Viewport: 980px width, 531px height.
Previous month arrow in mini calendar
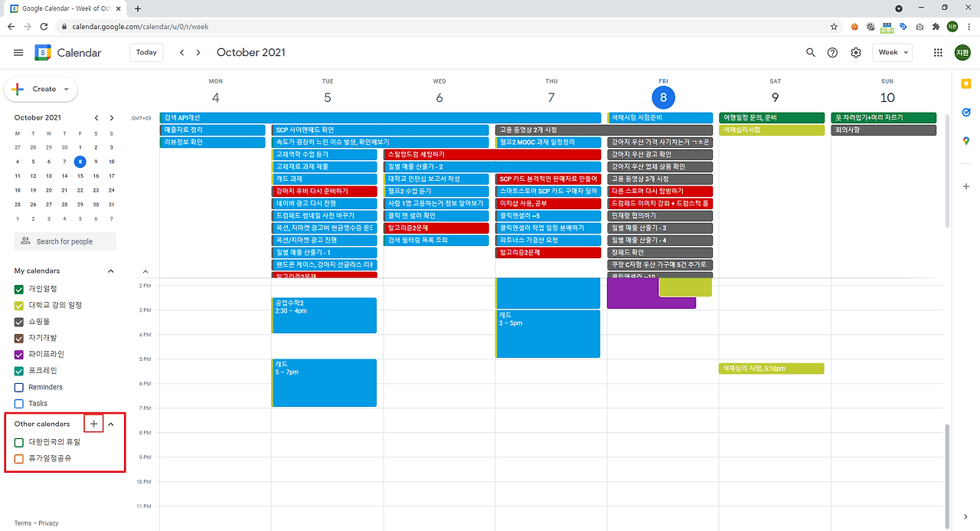[96, 118]
